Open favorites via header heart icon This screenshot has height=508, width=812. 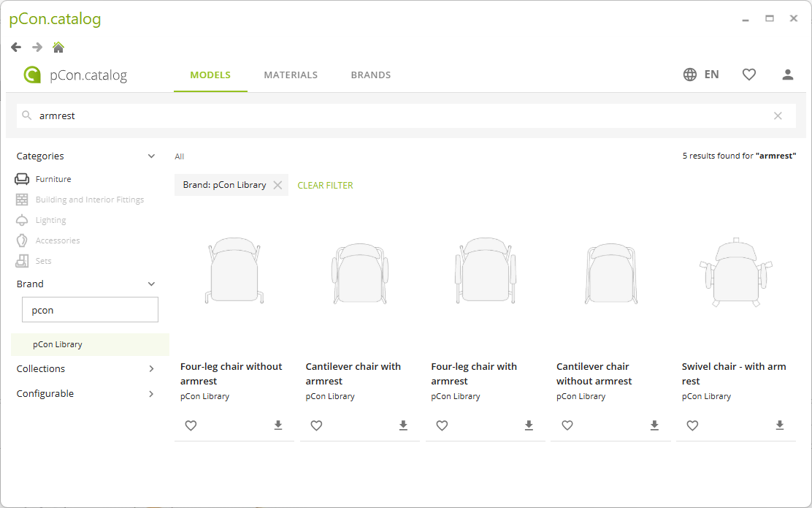tap(749, 75)
